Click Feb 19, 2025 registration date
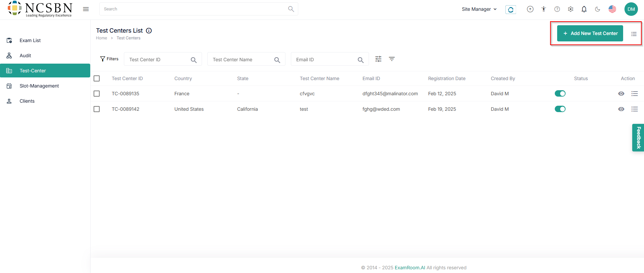Image resolution: width=644 pixels, height=273 pixels. [x=442, y=109]
